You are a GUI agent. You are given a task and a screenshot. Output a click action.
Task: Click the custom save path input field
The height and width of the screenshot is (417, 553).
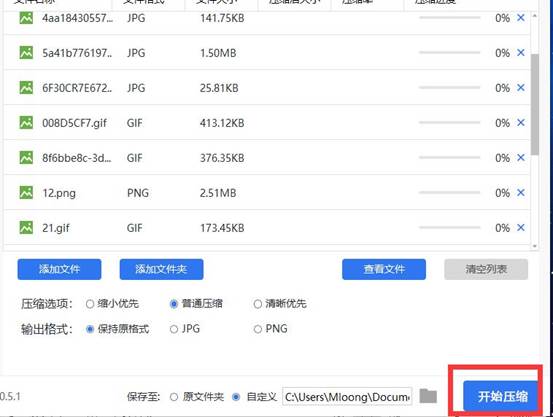[x=347, y=397]
